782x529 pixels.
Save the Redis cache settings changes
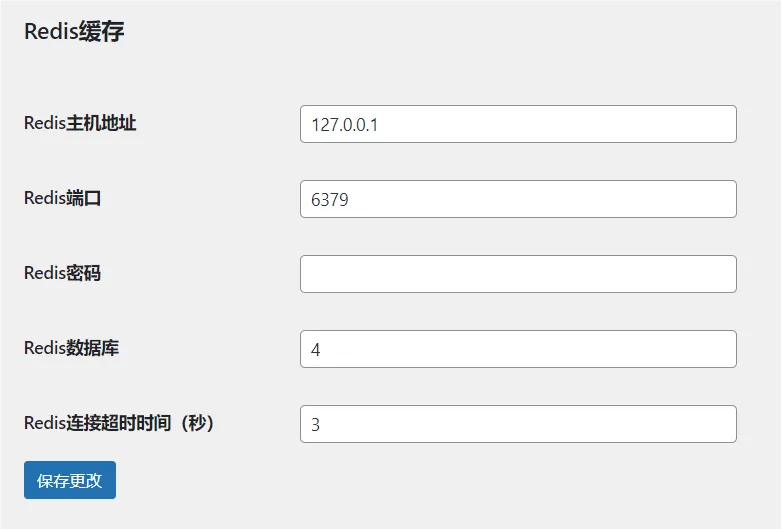click(70, 480)
